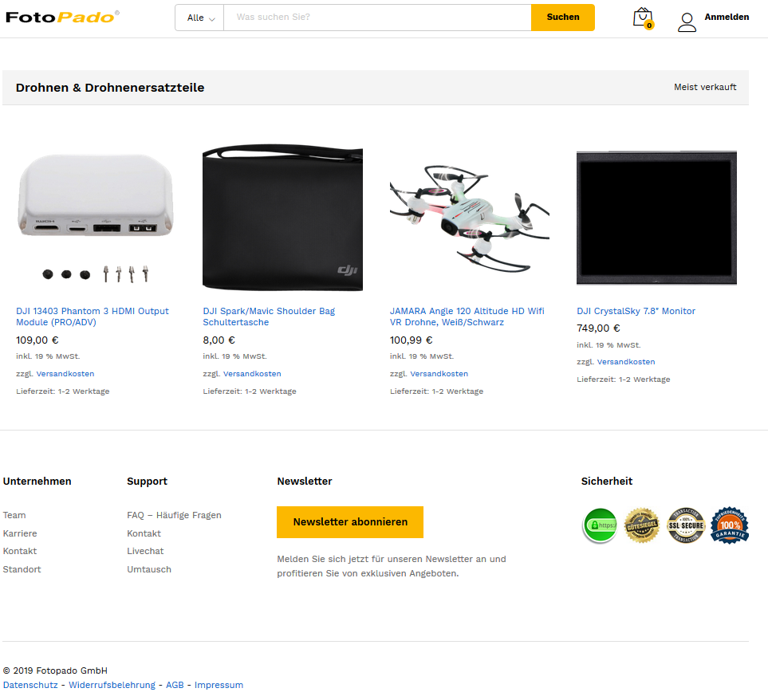This screenshot has width=768, height=700.
Task: Focus the Was suchen Sie search field
Action: pyautogui.click(x=377, y=18)
